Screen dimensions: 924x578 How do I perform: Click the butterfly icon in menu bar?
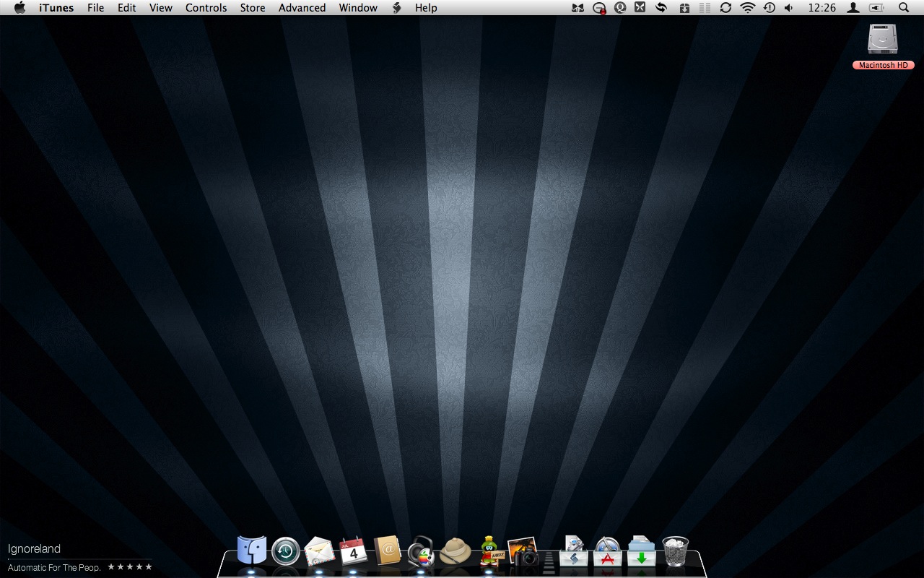pos(577,8)
